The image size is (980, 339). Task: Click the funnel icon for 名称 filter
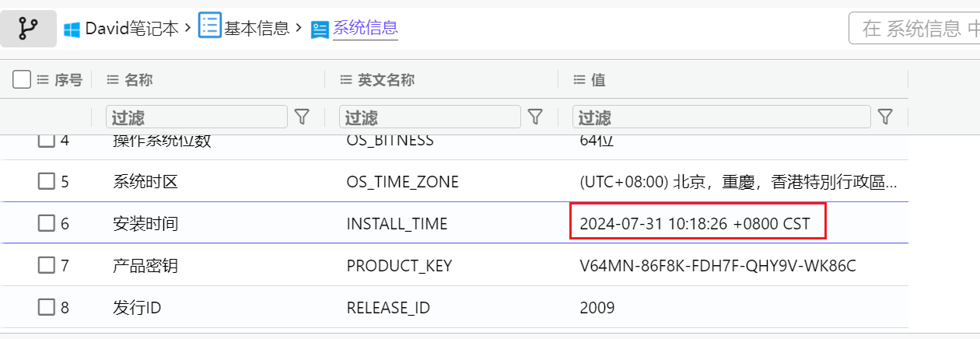(x=302, y=117)
